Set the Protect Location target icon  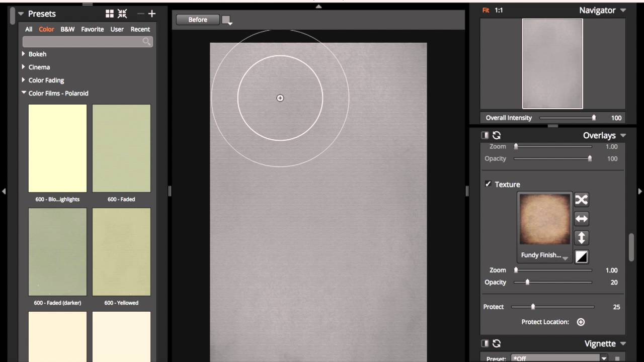(x=581, y=322)
